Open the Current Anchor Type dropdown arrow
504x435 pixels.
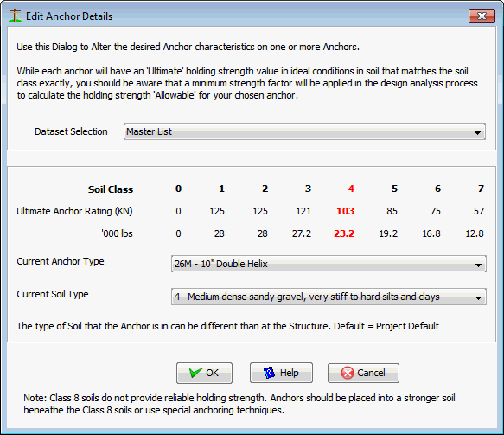click(478, 265)
